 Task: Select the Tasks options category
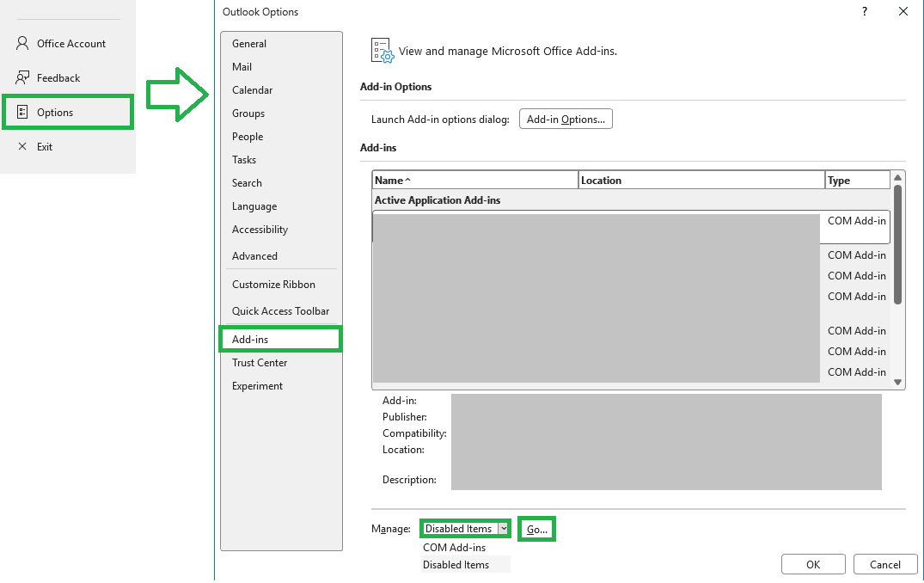click(281, 160)
